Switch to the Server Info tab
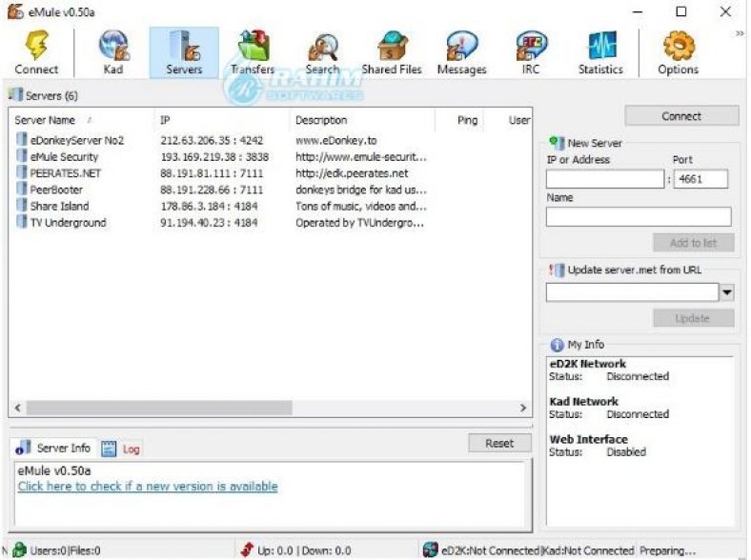This screenshot has height=560, width=751. point(53,449)
